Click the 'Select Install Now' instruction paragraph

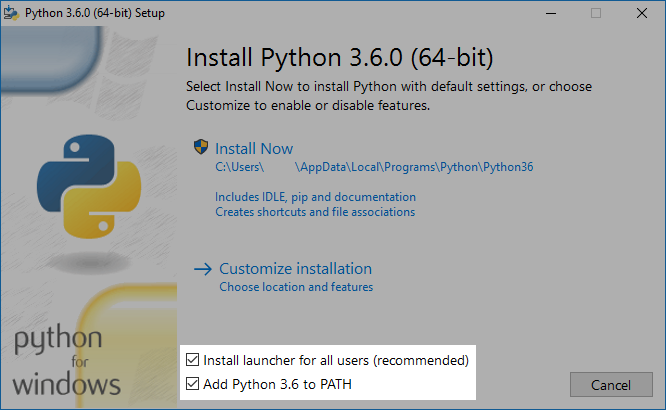[389, 95]
